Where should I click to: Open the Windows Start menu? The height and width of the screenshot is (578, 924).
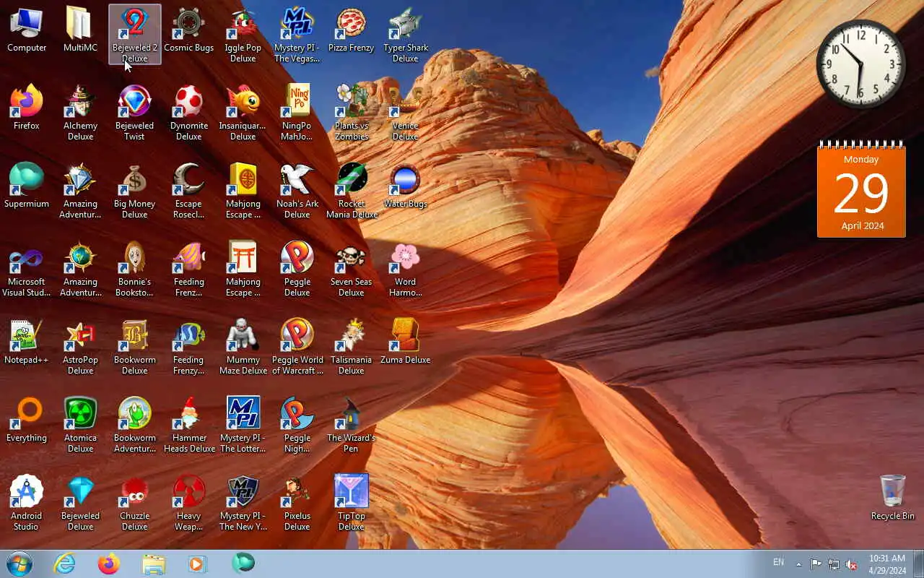(x=19, y=564)
